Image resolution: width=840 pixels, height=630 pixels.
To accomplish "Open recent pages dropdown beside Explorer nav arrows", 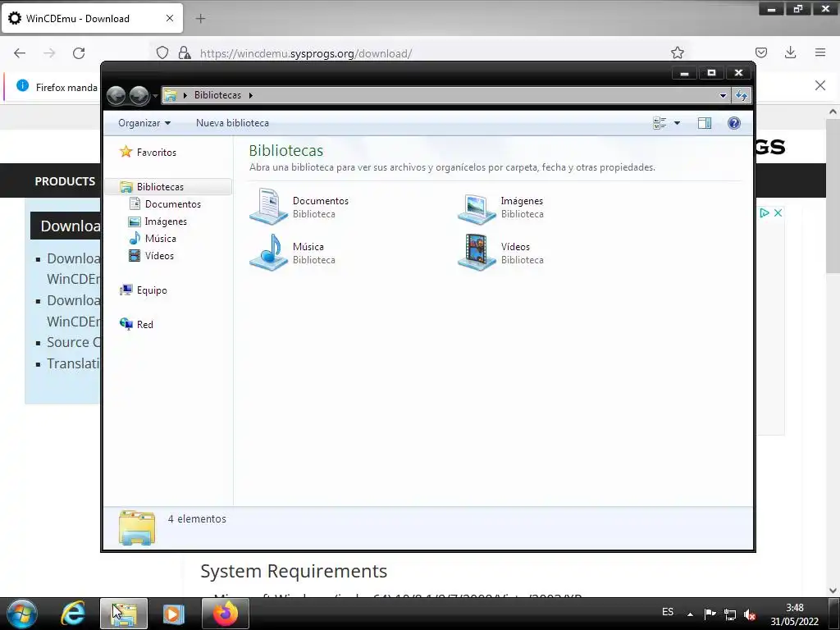I will (x=155, y=96).
